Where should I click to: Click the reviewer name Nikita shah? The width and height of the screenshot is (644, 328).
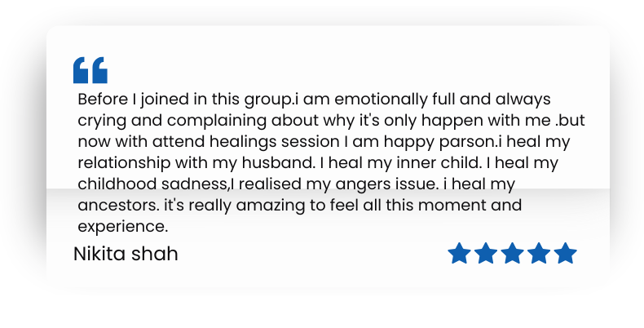[x=126, y=254]
